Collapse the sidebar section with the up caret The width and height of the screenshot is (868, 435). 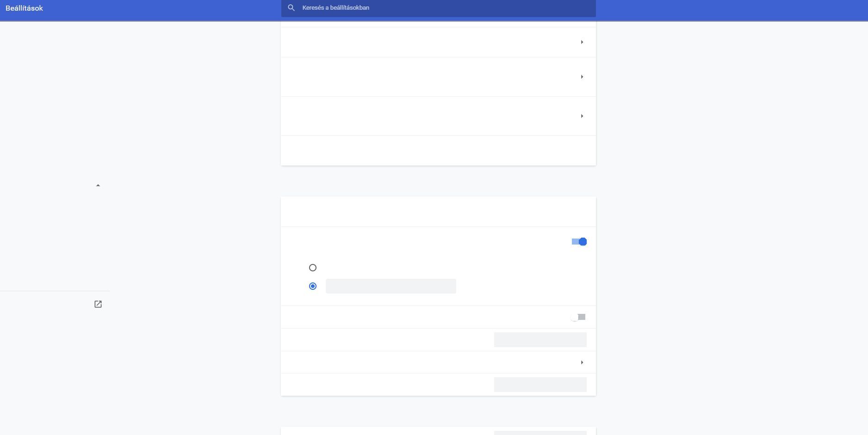pos(98,185)
